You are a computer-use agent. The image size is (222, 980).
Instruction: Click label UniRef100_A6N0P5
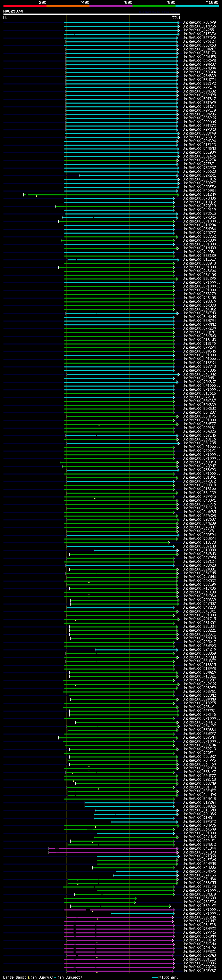click(x=199, y=871)
